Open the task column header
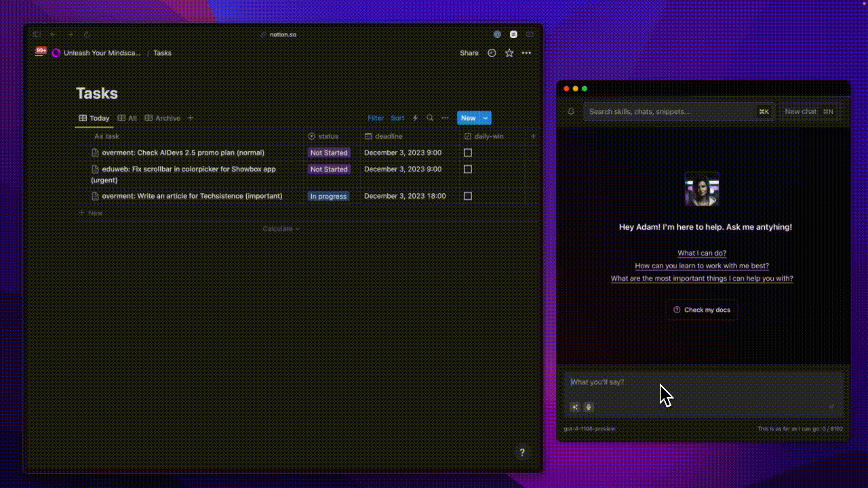The width and height of the screenshot is (868, 488). pos(107,136)
